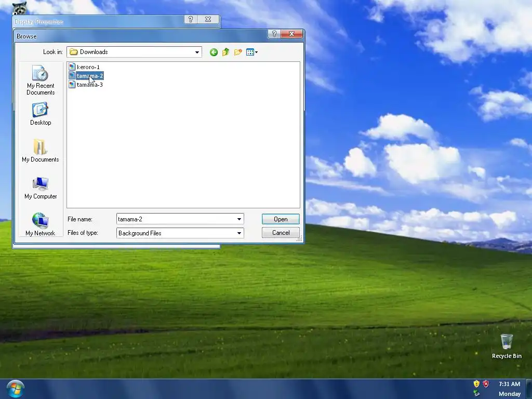532x399 pixels.
Task: Click the raccoon desktop shortcut icon
Action: (x=19, y=7)
